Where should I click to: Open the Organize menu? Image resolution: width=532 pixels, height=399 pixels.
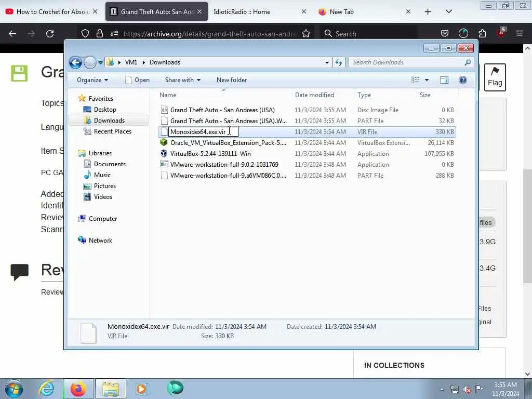pos(92,80)
